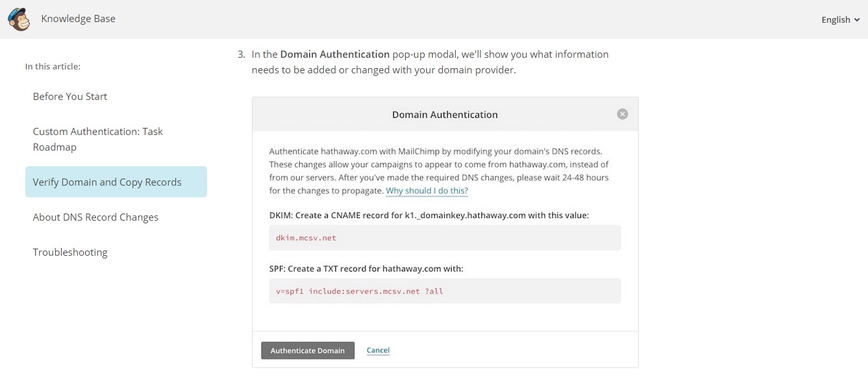Screen dimensions: 868x381
Task: Click the SPF TXT record instruction line
Action: (x=366, y=268)
